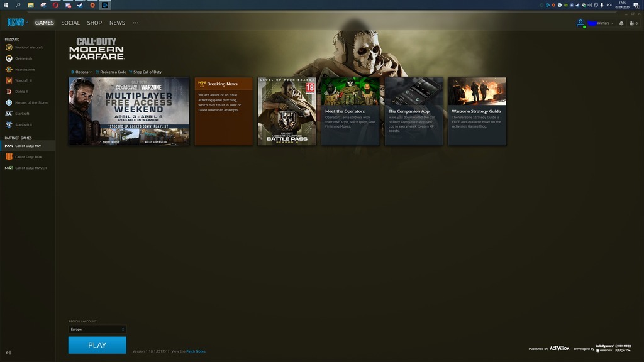Select Heroes of the Storm icon

[9, 102]
